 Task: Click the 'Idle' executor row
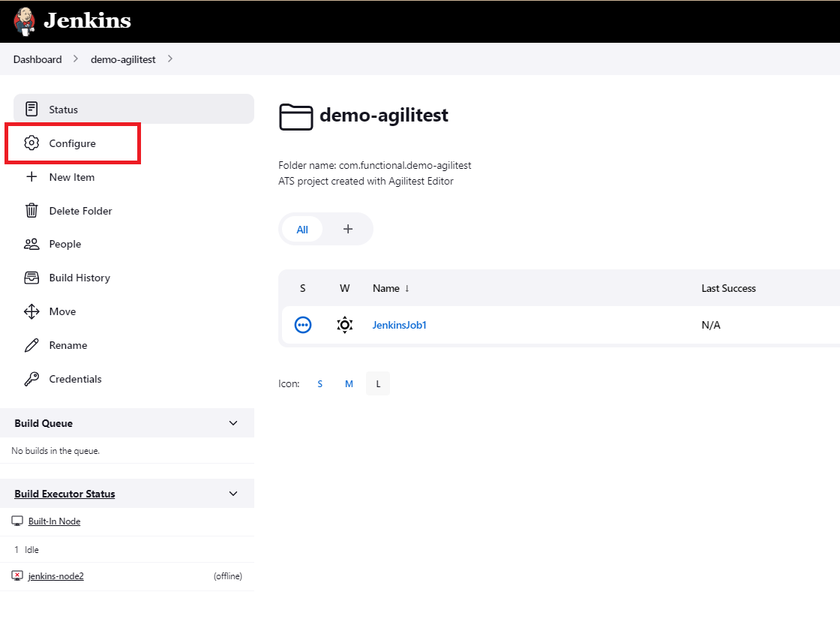tap(127, 549)
